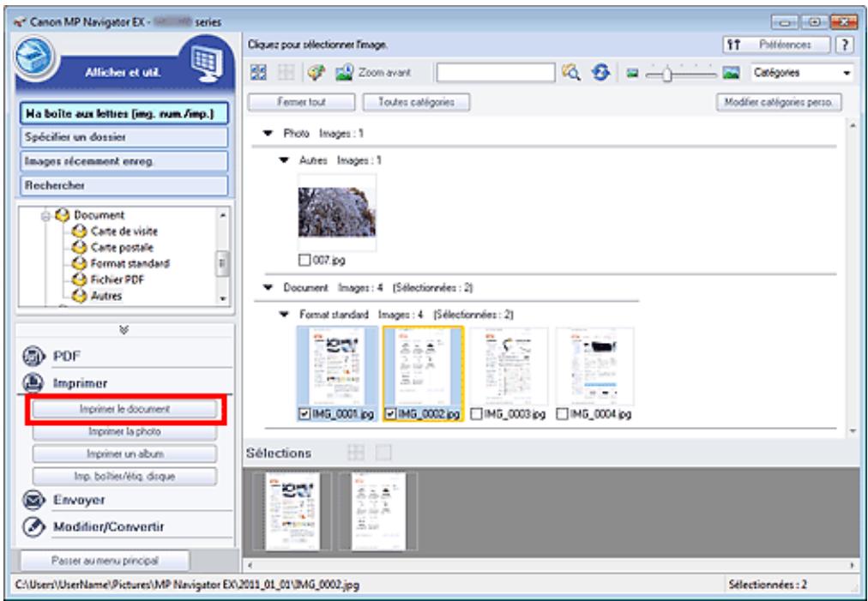Click Imprimer un album button

click(x=124, y=454)
